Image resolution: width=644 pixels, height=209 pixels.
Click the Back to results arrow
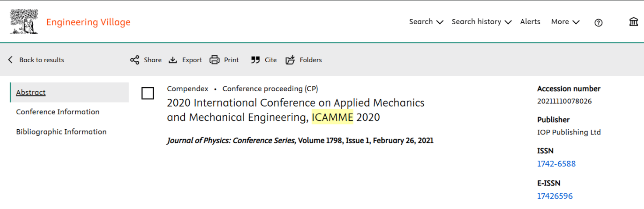click(x=11, y=60)
